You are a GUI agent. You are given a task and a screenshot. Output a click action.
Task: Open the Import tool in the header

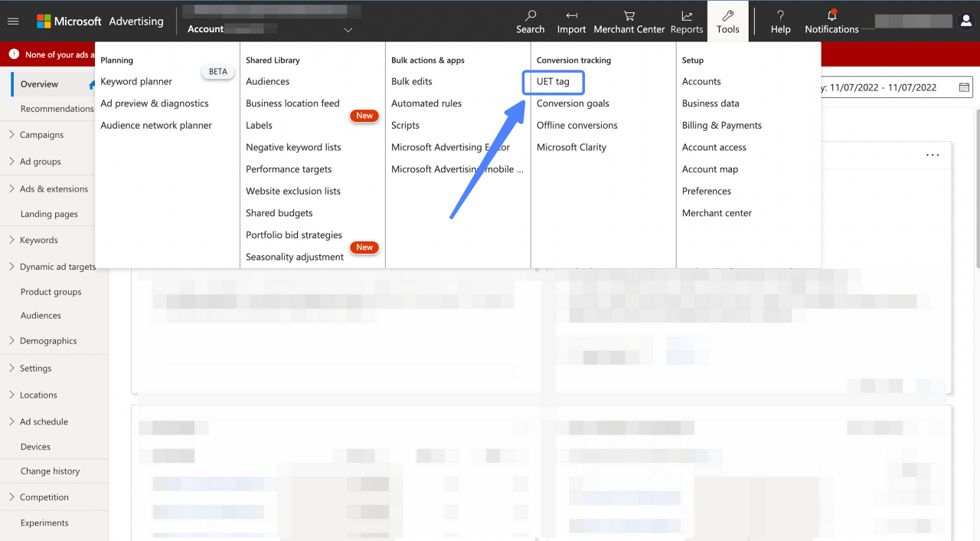571,21
